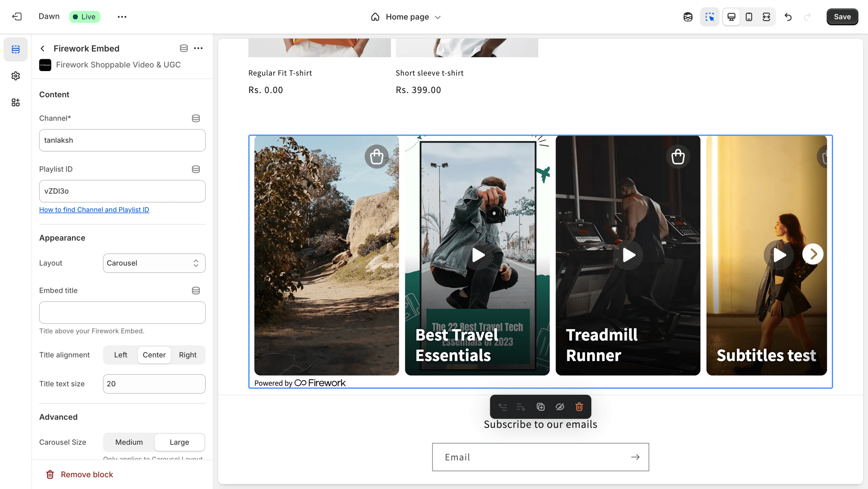Open the How to find Channel and Playlist ID link
This screenshot has width=868, height=489.
coord(94,209)
